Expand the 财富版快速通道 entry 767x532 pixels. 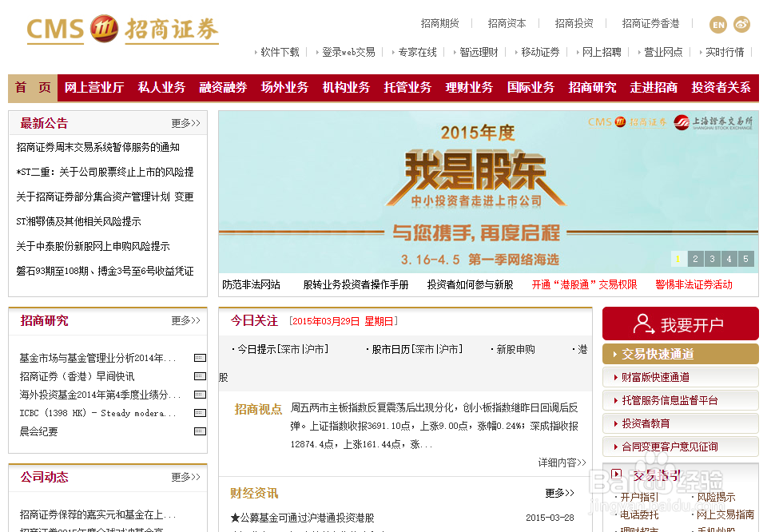pos(681,377)
